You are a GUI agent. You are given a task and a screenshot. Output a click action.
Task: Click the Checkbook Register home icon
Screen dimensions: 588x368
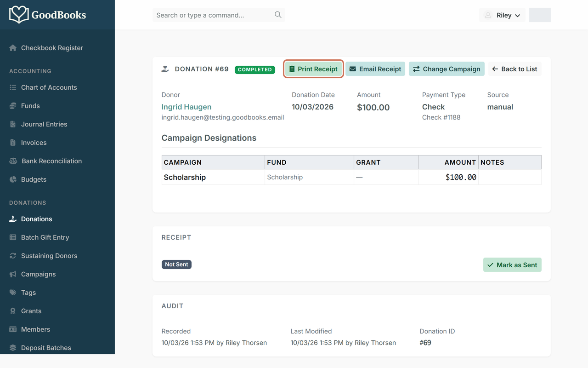pos(13,48)
